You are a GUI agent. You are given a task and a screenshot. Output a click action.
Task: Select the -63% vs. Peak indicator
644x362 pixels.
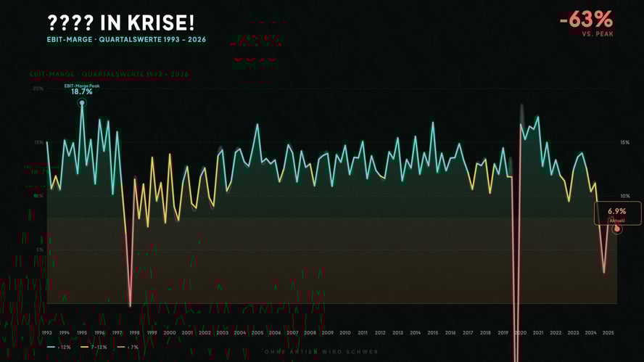tap(586, 23)
